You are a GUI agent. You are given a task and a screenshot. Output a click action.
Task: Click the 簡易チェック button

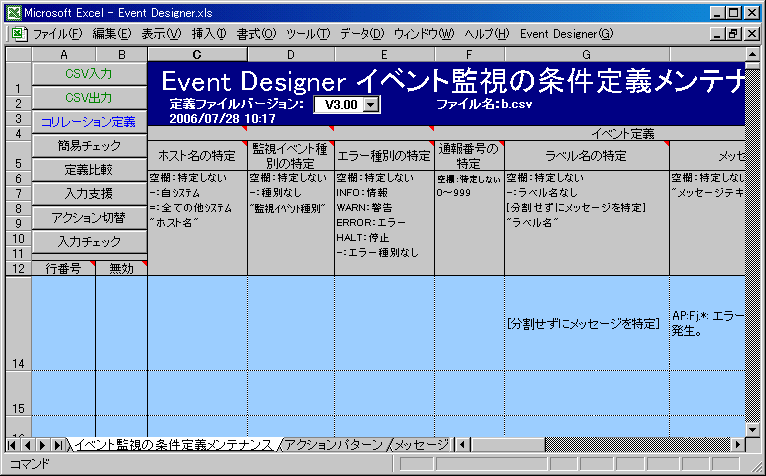(x=89, y=146)
